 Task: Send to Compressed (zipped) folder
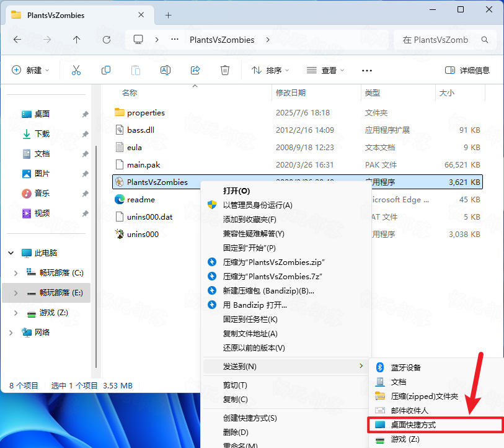(436, 396)
